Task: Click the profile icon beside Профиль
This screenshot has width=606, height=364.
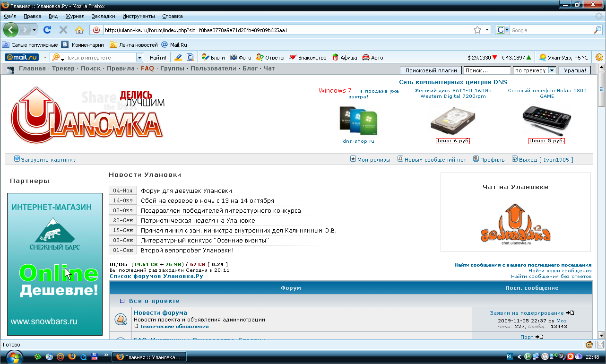Action: click(x=476, y=159)
